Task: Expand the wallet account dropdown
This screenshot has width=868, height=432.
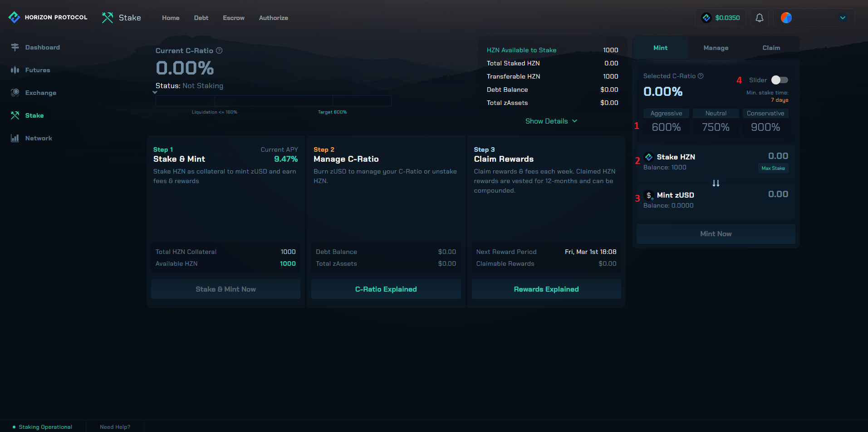Action: tap(843, 18)
